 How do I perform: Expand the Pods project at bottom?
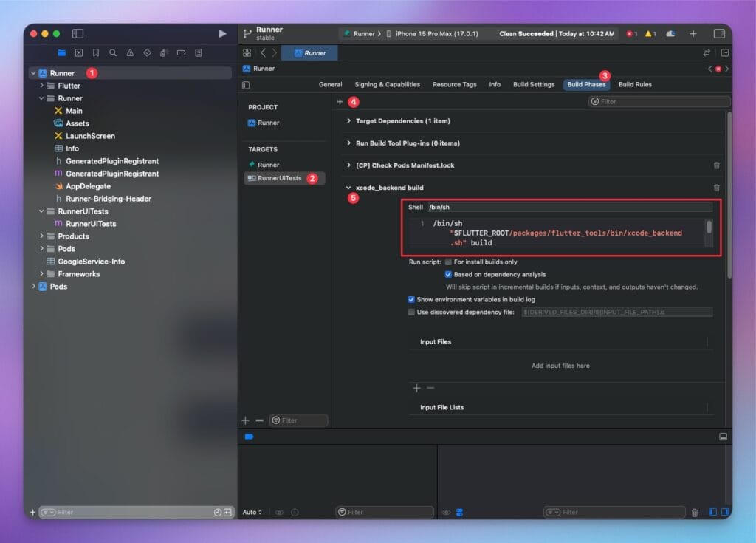(33, 286)
